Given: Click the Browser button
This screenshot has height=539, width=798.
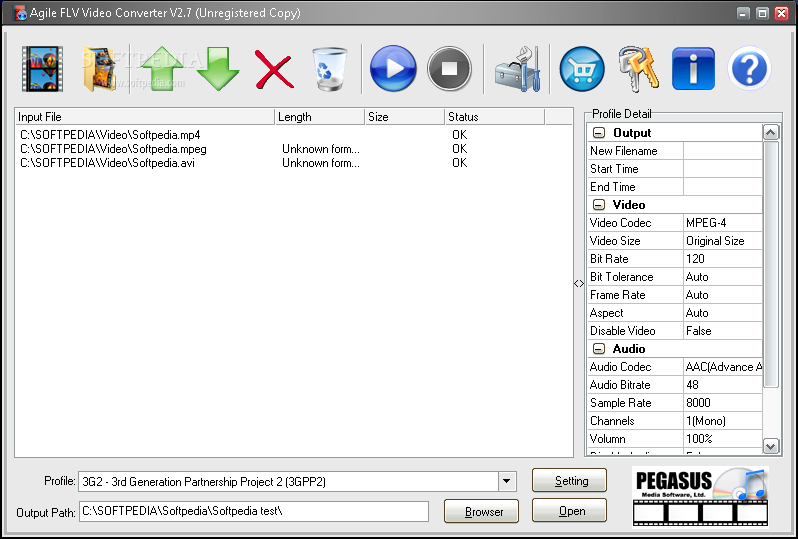Looking at the screenshot, I should point(481,511).
